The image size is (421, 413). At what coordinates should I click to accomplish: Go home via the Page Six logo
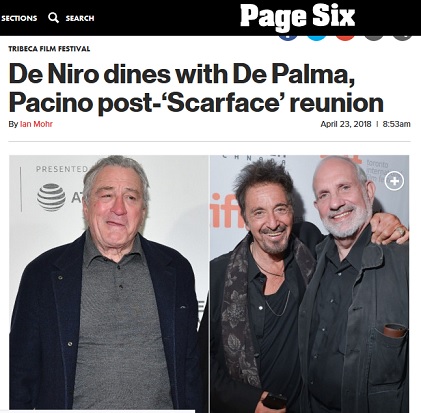pos(297,16)
